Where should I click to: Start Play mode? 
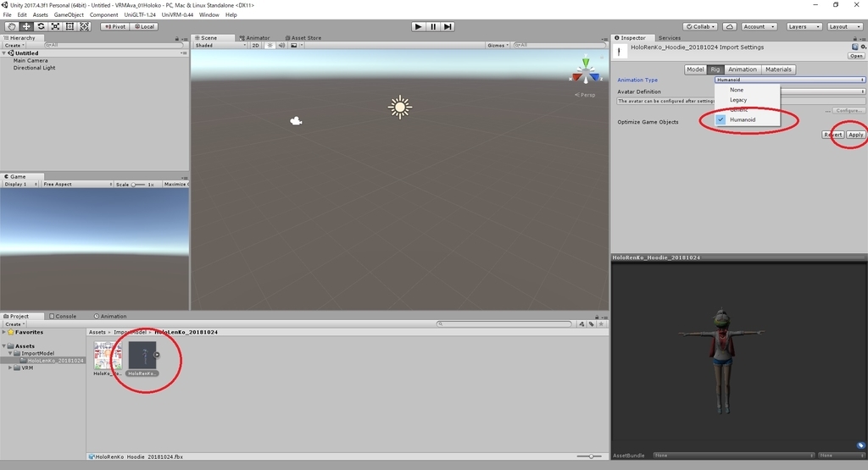pyautogui.click(x=419, y=26)
